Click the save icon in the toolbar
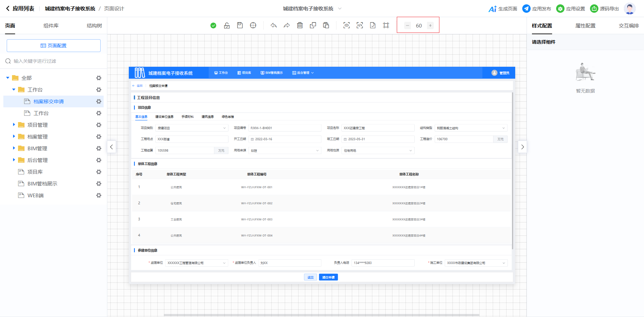This screenshot has width=644, height=317. [x=240, y=25]
